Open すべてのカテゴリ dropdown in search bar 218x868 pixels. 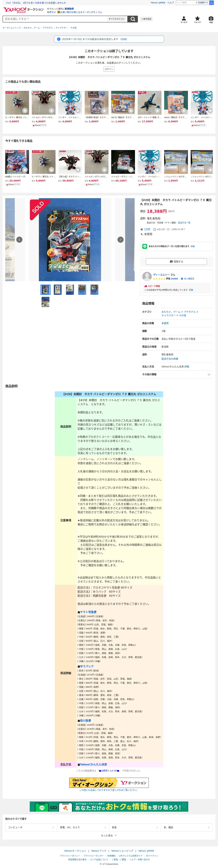point(117,19)
